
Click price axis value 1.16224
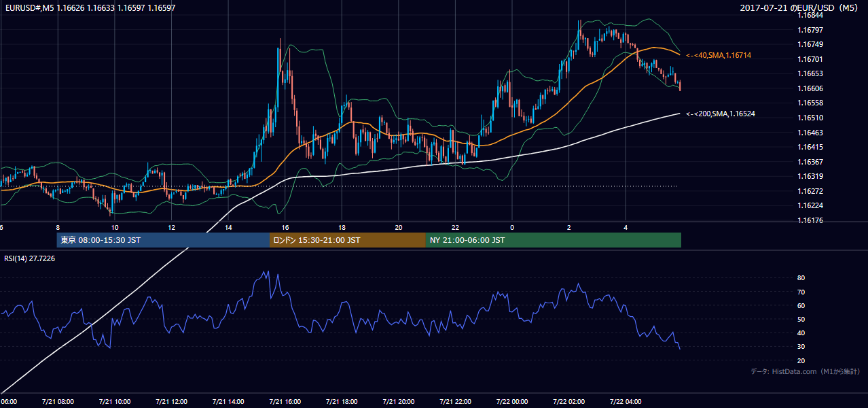click(810, 205)
